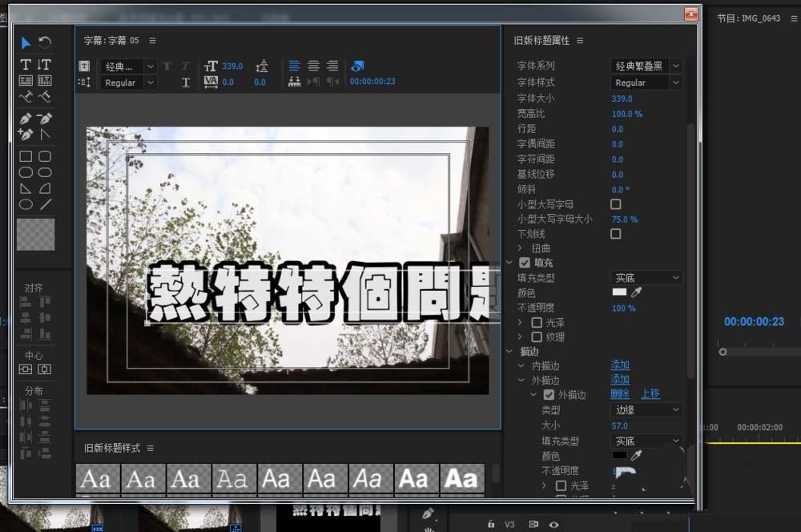This screenshot has height=532, width=801.
Task: Select the Selection arrow tool
Action: 25,42
